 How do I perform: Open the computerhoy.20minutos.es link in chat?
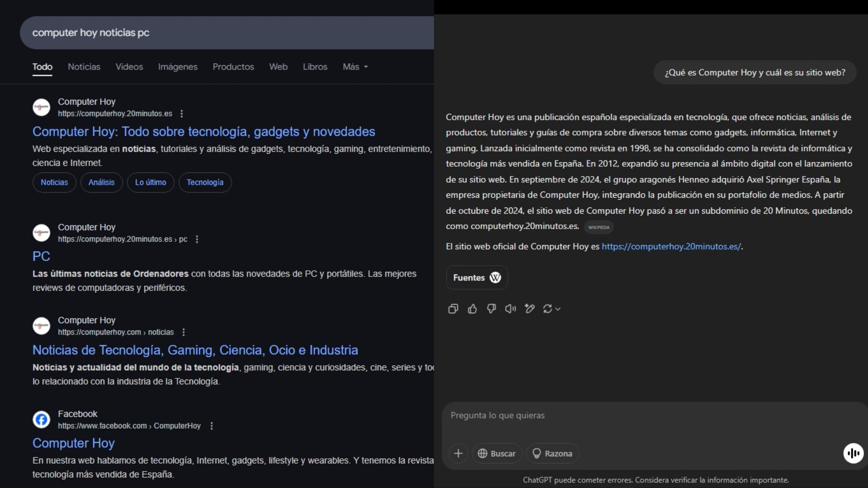(x=671, y=246)
